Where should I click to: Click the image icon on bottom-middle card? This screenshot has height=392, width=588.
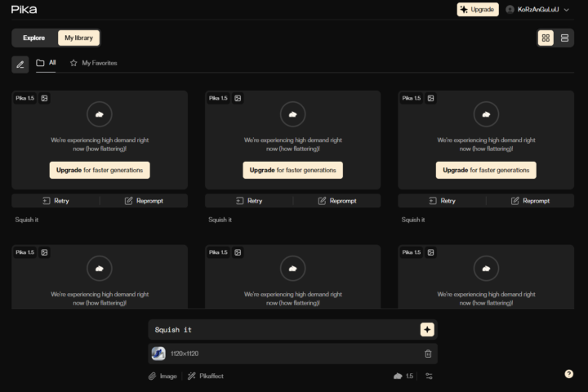(x=238, y=252)
